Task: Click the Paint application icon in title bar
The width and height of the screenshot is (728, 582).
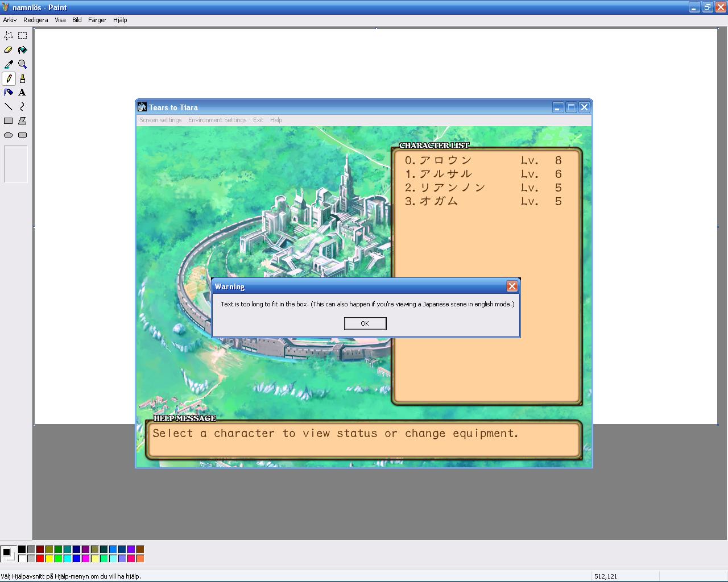Action: coord(6,7)
